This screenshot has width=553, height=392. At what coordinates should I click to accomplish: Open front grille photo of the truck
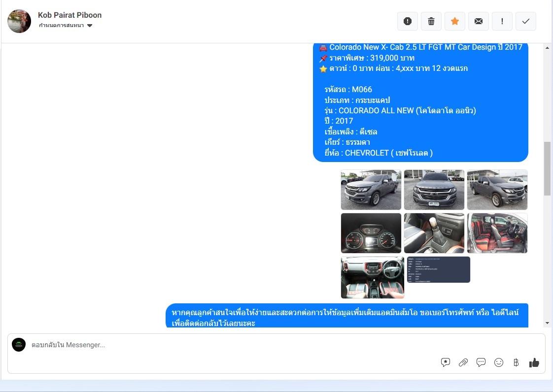[x=434, y=190]
